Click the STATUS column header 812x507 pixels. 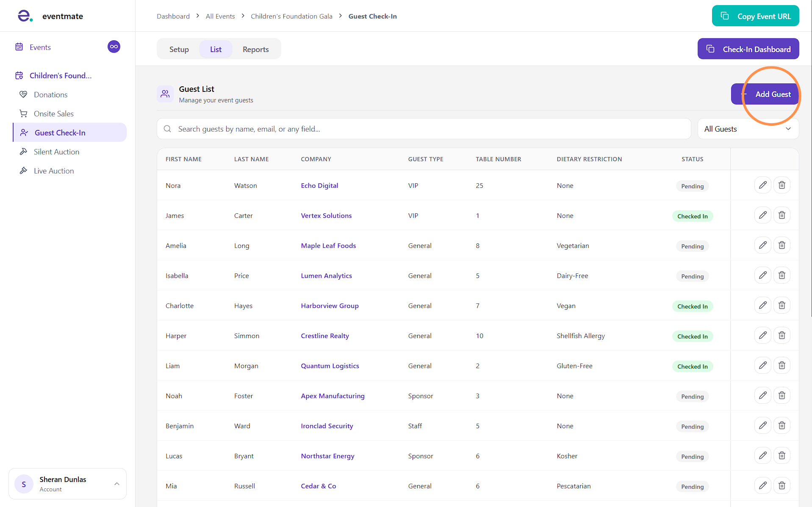[x=692, y=159]
